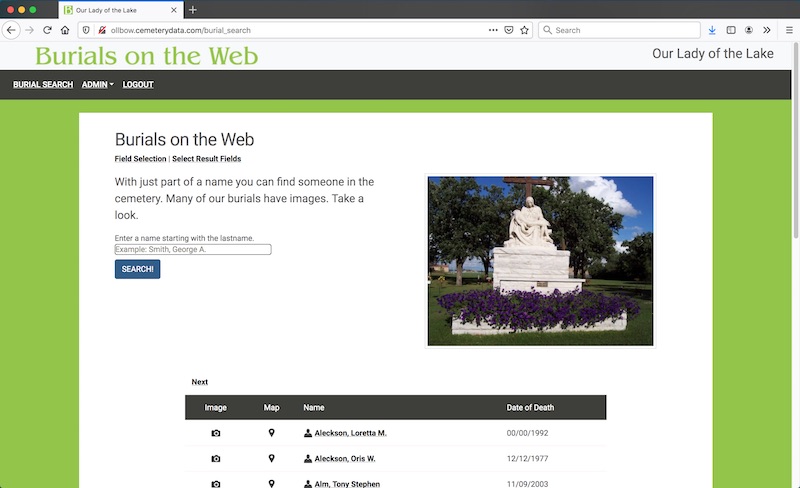The width and height of the screenshot is (800, 488).
Task: Click the page vertical scrollbar
Action: pyautogui.click(x=795, y=140)
